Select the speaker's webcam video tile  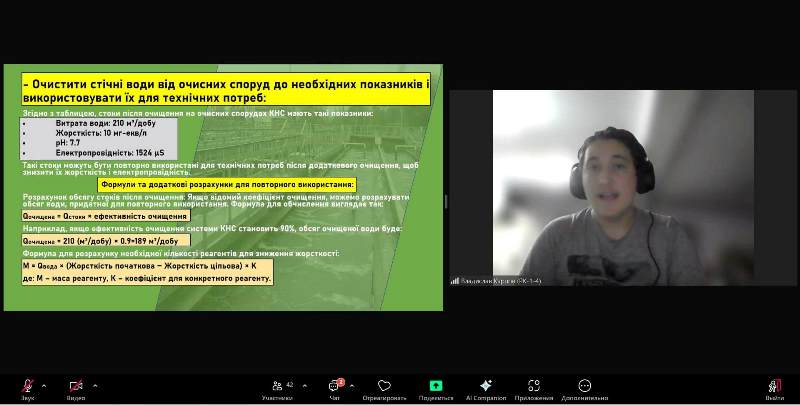coord(623,188)
